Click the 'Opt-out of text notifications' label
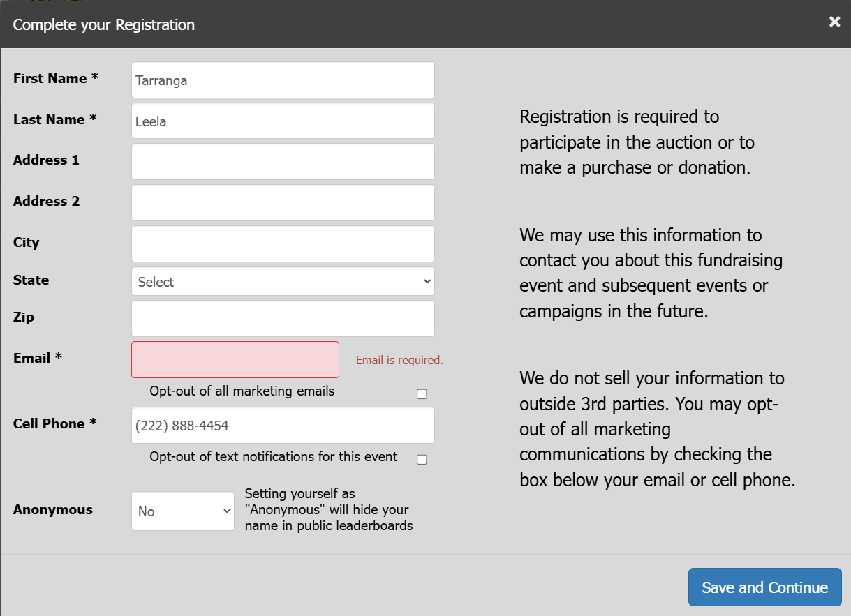The height and width of the screenshot is (616, 851). (274, 457)
